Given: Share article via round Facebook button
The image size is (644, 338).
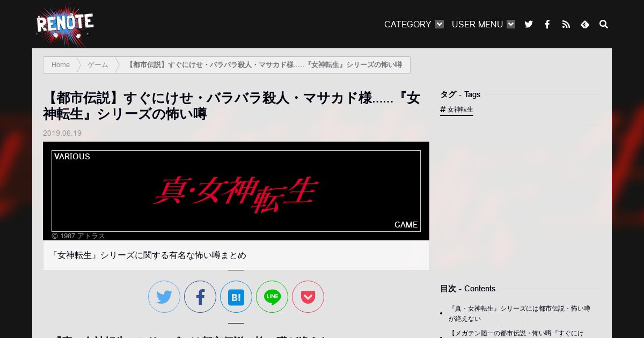Looking at the screenshot, I should click(x=200, y=297).
